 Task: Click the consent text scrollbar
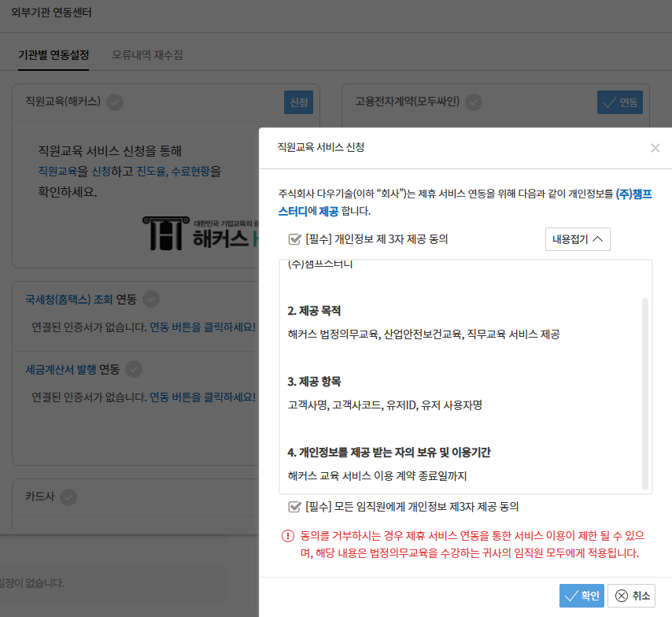(646, 393)
